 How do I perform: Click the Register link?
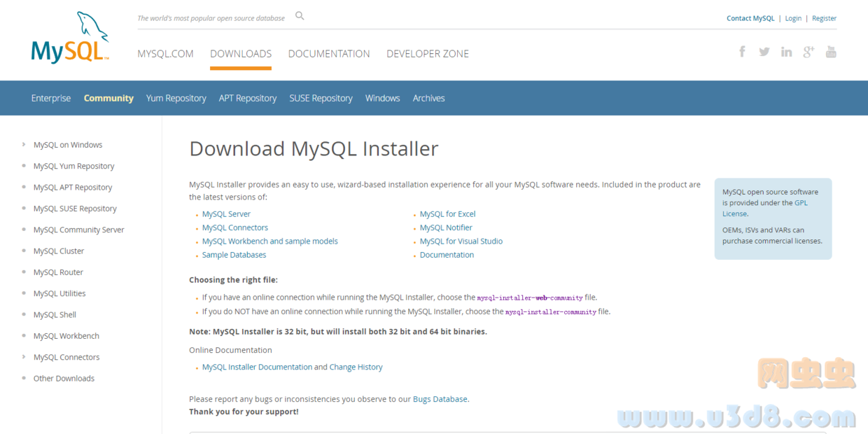click(825, 18)
